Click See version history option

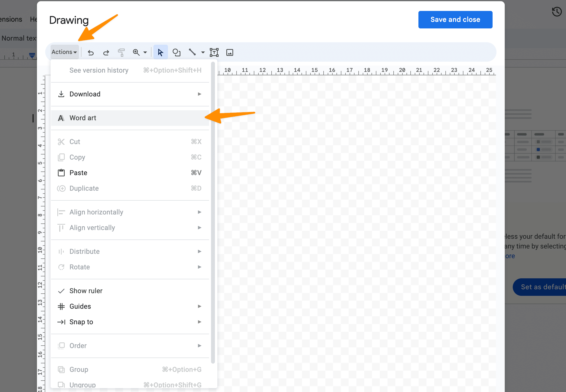[98, 70]
